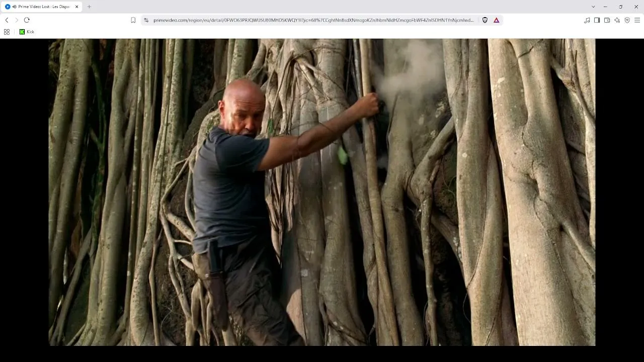Open the site information icon beside the URL
This screenshot has width=644, height=362.
(146, 20)
